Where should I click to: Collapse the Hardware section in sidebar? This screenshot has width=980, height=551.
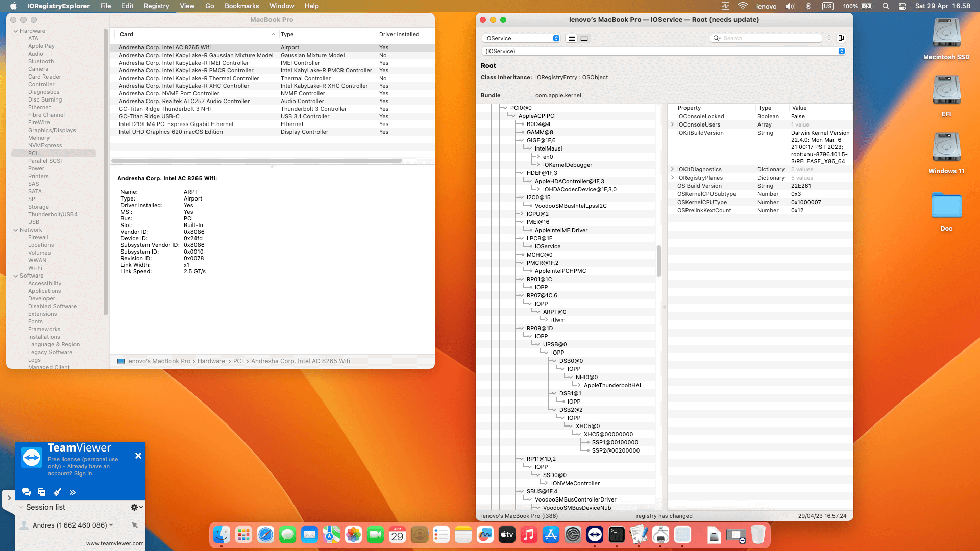click(16, 31)
